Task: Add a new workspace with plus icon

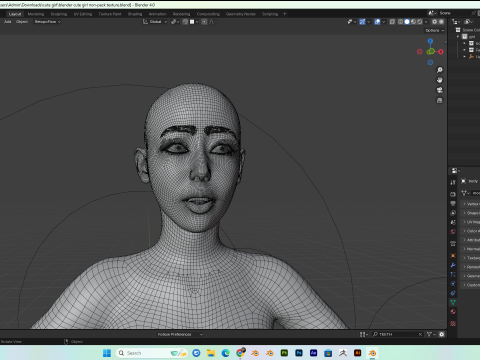Action: 285,14
